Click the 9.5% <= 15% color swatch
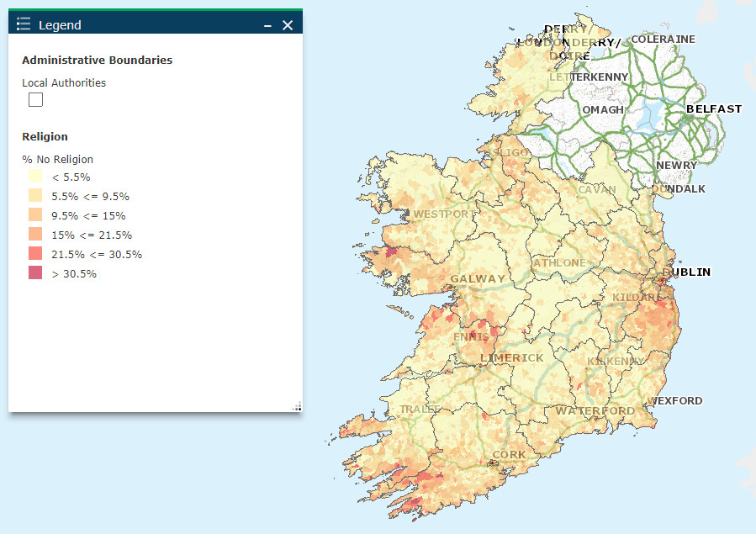The width and height of the screenshot is (756, 534). click(34, 215)
